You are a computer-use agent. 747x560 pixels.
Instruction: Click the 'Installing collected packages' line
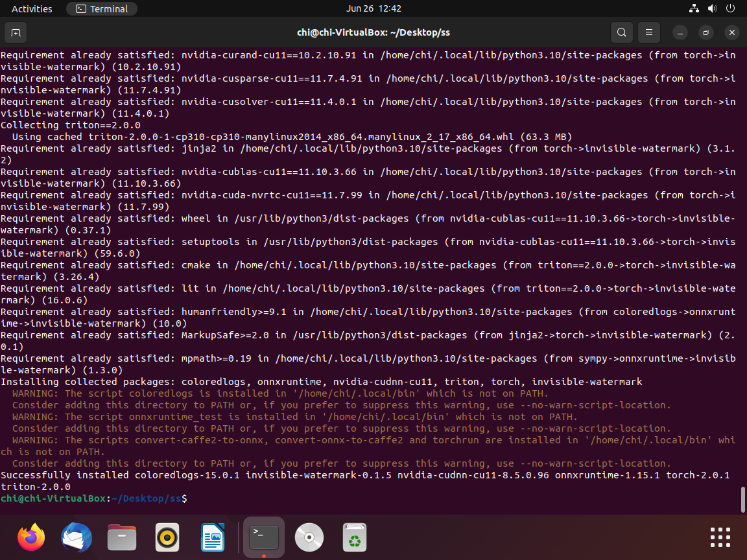click(322, 382)
